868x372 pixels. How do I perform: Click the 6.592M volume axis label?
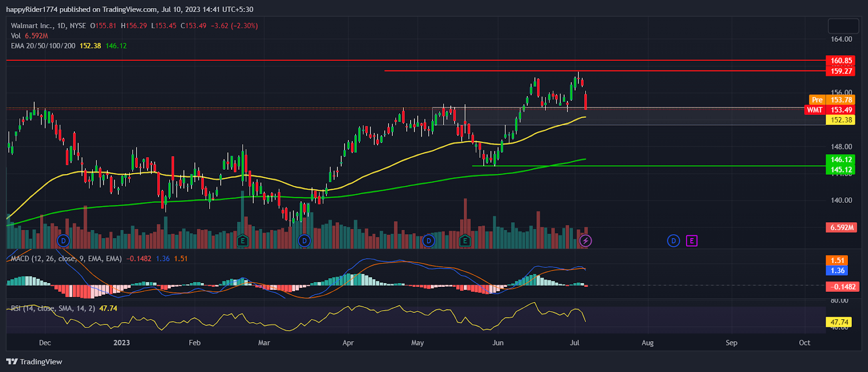[x=841, y=227]
